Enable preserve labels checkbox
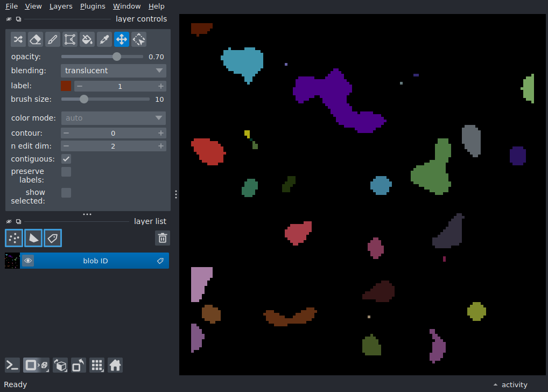 (66, 172)
